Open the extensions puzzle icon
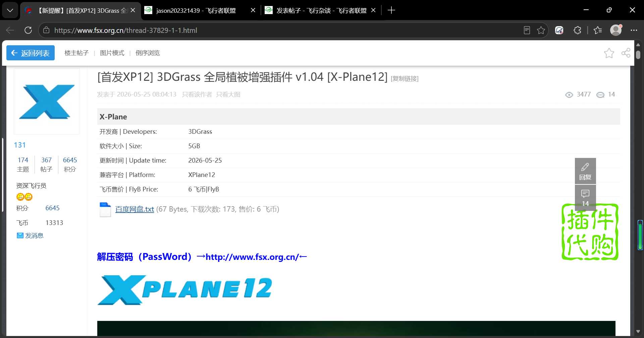 coord(577,30)
